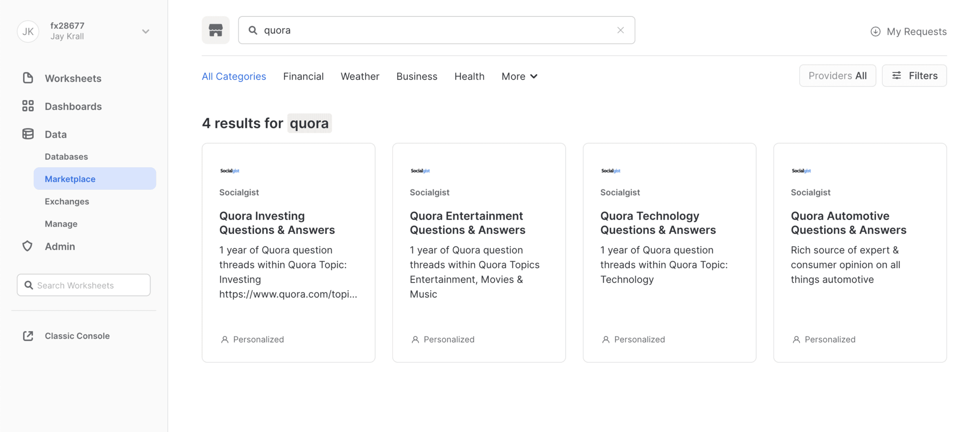
Task: Click Socialgist logo on Quora Technology card
Action: pyautogui.click(x=610, y=170)
